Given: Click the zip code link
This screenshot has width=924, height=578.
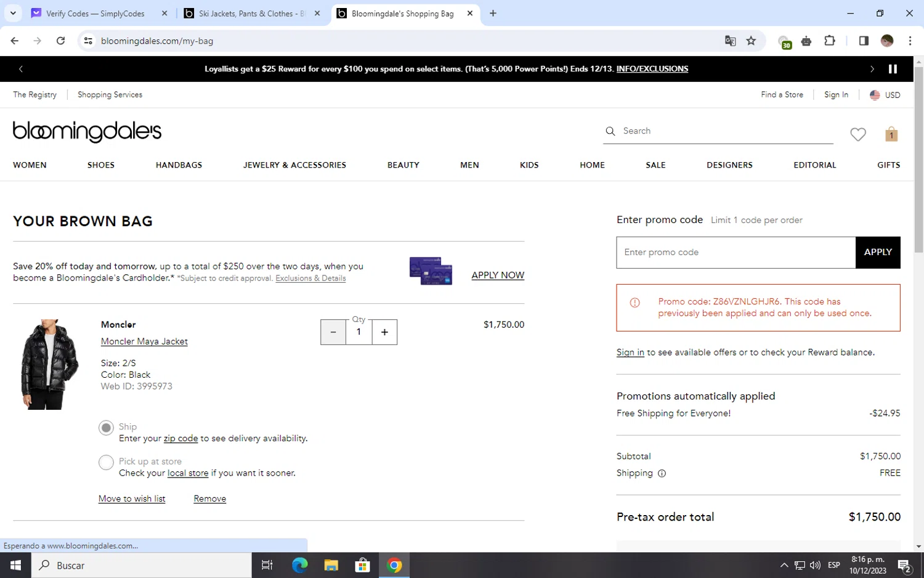Looking at the screenshot, I should 180,439.
